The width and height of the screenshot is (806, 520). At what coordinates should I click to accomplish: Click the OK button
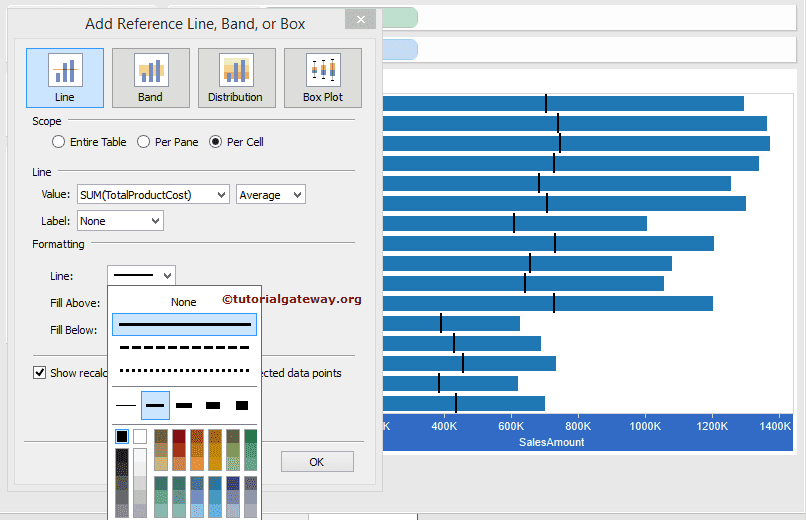click(x=317, y=462)
